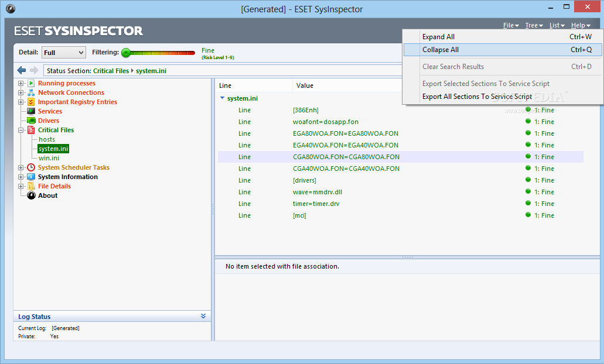Viewport: 604px width, 364px height.
Task: Select the Drivers tree item
Action: (49, 121)
